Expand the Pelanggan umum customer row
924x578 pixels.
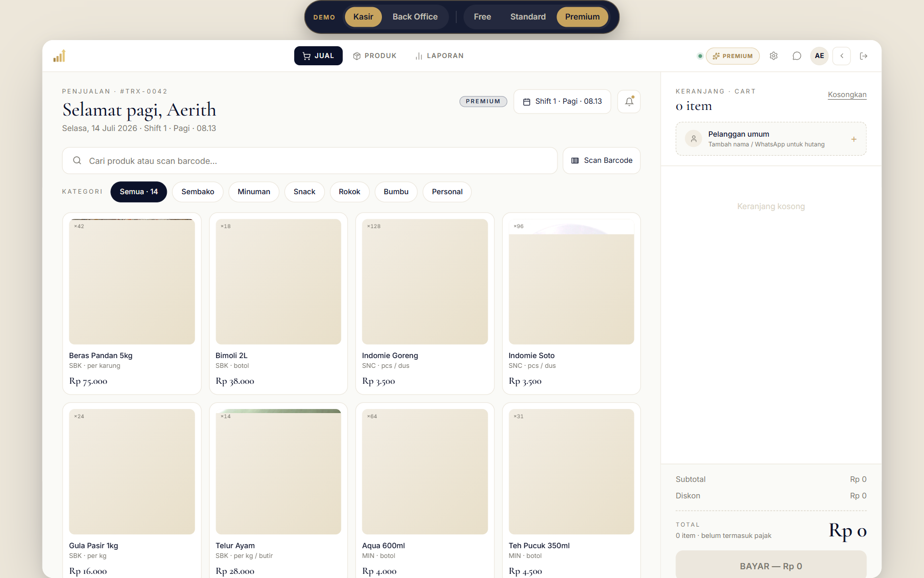[x=771, y=139]
